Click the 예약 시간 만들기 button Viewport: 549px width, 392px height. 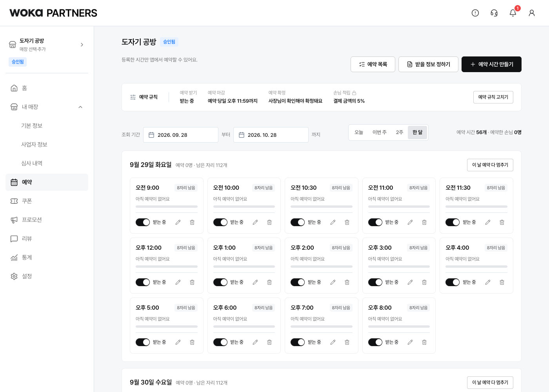(x=491, y=64)
